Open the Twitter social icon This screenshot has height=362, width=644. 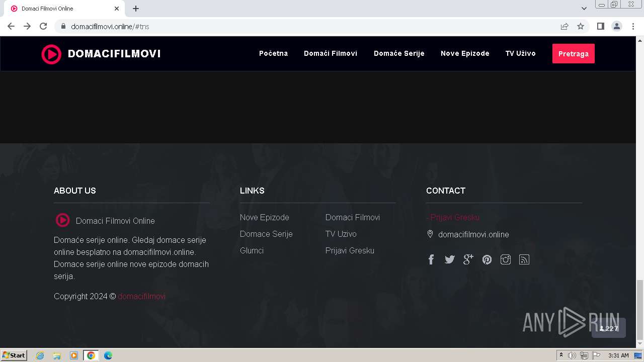tap(450, 259)
